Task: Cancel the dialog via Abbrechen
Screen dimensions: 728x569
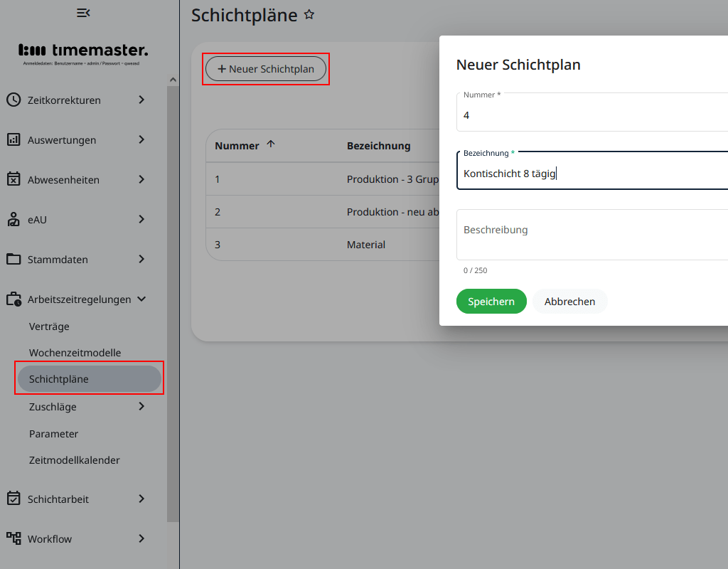Action: point(569,301)
